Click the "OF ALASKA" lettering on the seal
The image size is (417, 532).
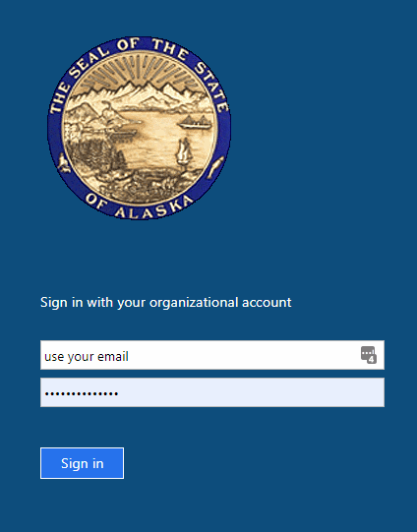click(x=140, y=206)
